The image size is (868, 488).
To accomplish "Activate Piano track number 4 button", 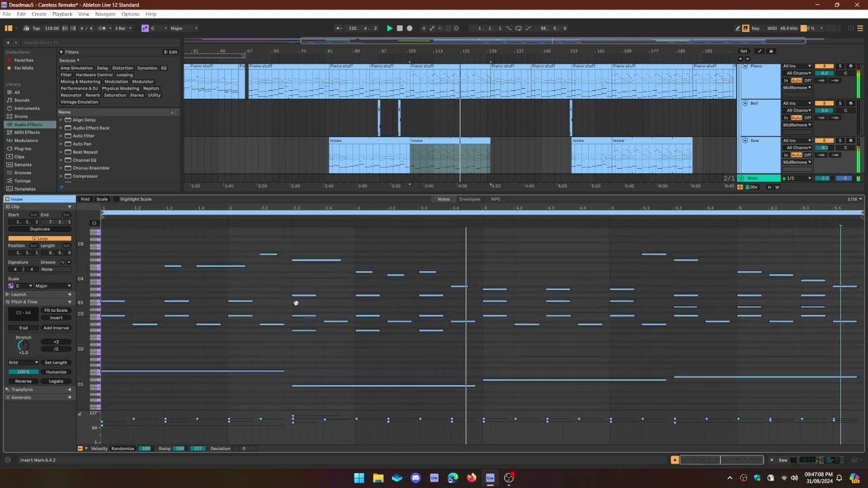I will tap(825, 66).
